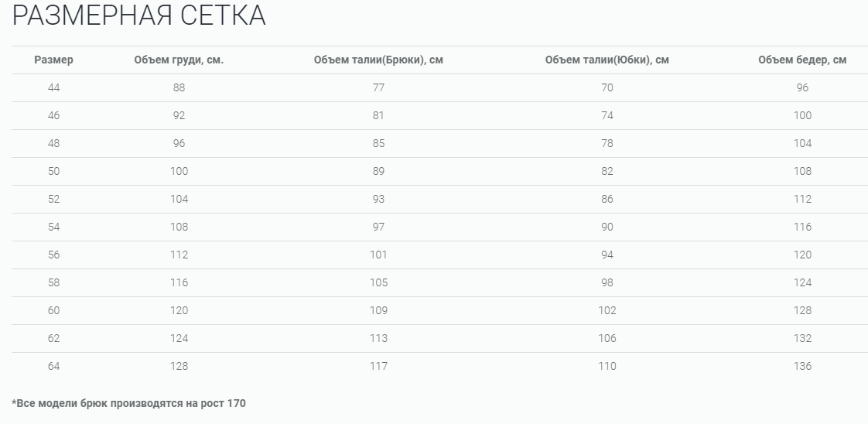Click the Объем талии(Брюки), см header

click(x=378, y=60)
